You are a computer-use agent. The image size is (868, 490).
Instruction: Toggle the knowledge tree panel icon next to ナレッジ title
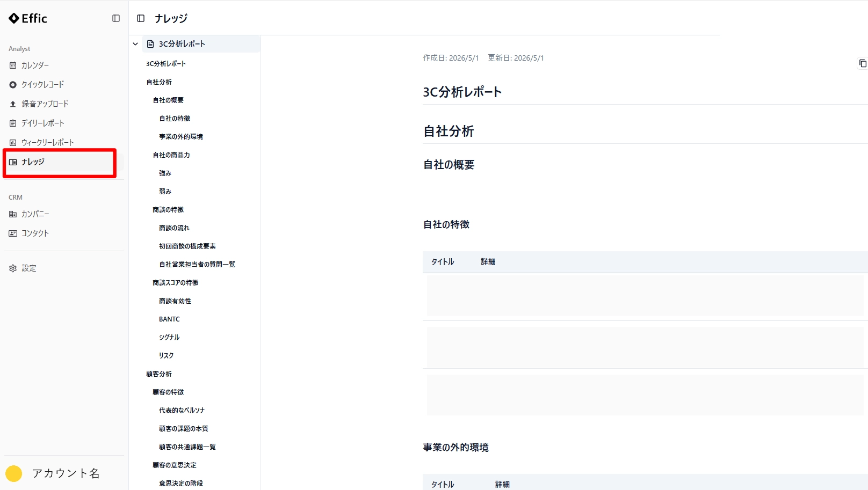[141, 18]
